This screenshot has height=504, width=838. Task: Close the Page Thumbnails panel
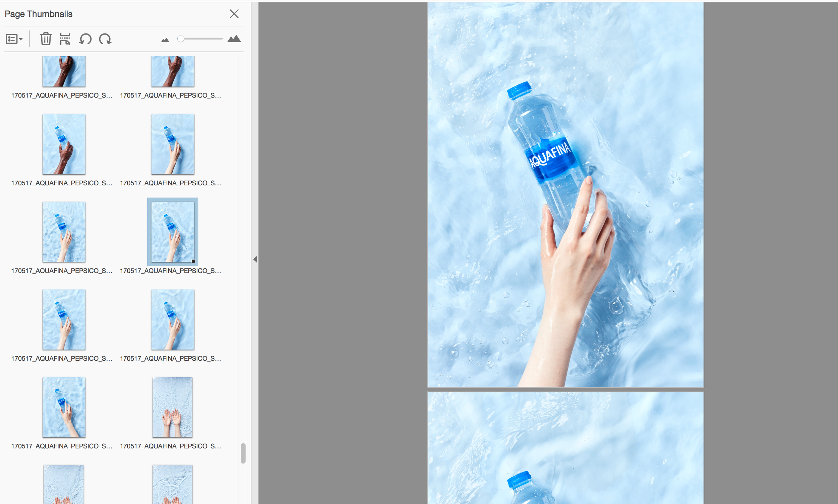(x=234, y=14)
